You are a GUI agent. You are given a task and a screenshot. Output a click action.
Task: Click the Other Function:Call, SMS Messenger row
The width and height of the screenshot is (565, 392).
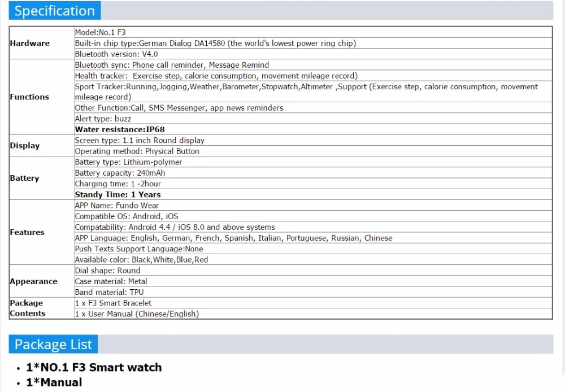[314, 108]
